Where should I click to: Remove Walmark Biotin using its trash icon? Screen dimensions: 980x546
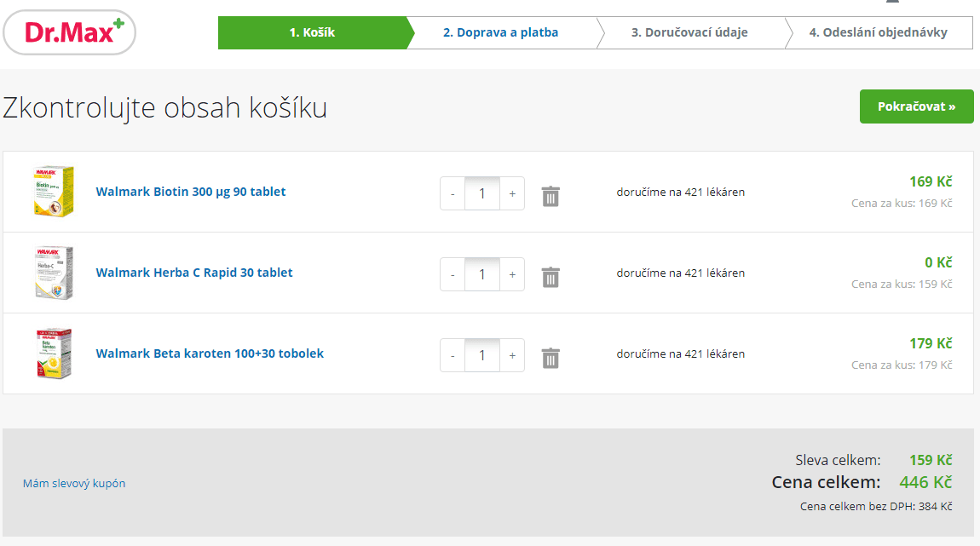[551, 193]
